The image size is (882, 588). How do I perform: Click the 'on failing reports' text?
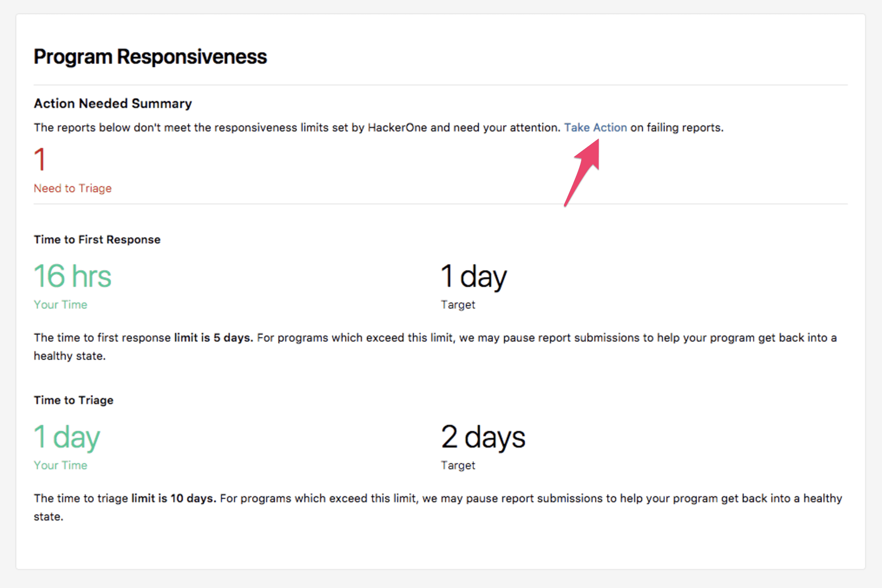pos(677,128)
